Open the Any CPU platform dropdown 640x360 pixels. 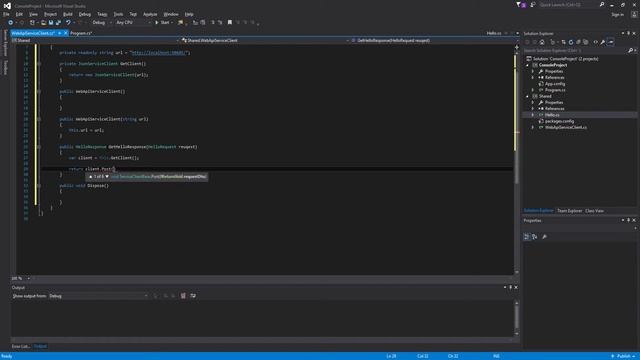coord(133,22)
